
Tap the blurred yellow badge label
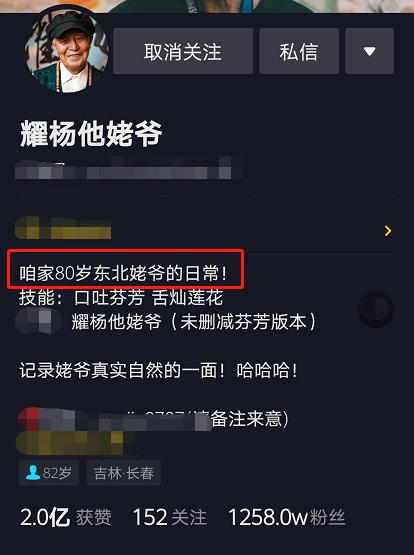pyautogui.click(x=63, y=228)
